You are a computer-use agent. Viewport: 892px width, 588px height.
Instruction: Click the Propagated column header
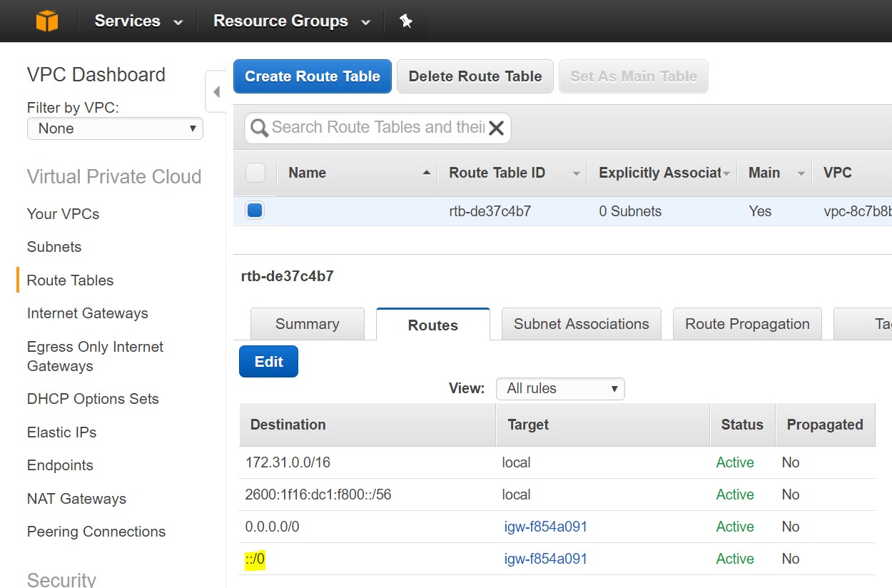tap(825, 425)
